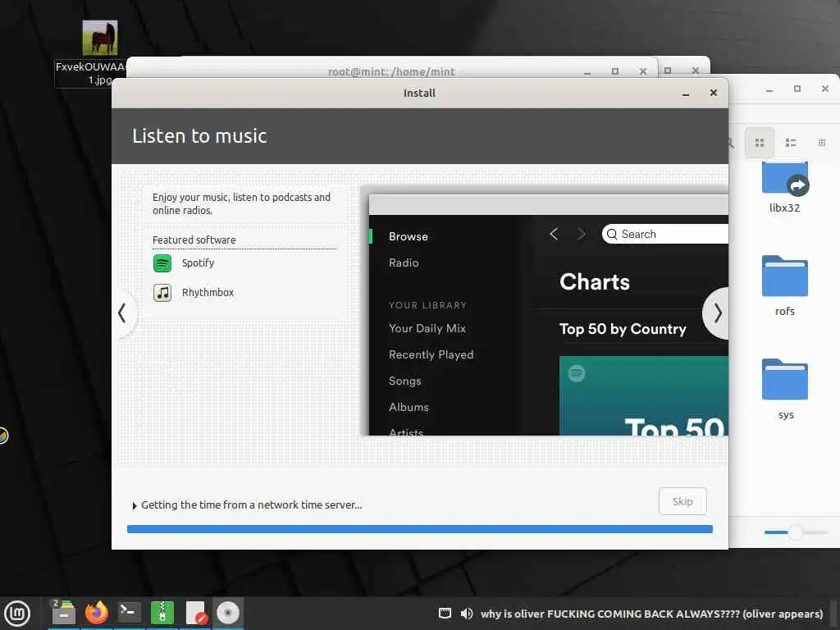
Task: Select the Rhythmbox label text
Action: (208, 293)
